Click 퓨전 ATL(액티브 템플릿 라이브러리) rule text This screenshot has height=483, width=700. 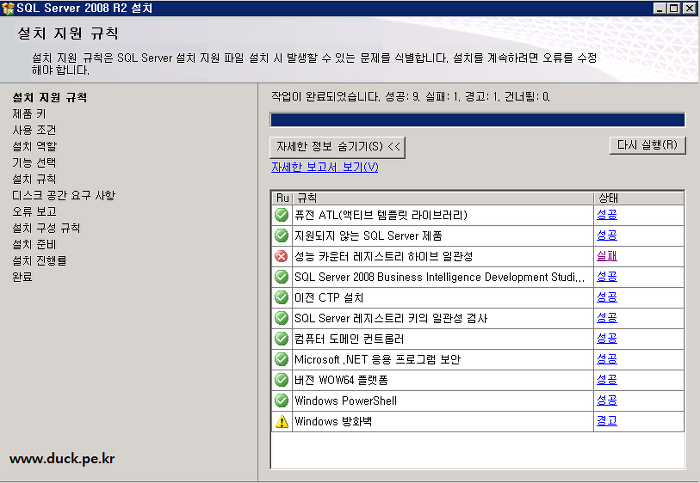[381, 215]
